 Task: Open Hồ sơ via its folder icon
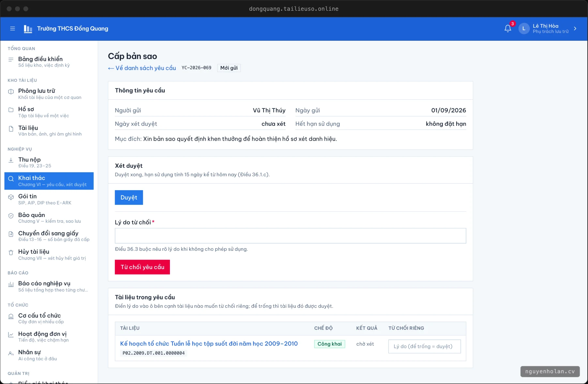pos(11,110)
